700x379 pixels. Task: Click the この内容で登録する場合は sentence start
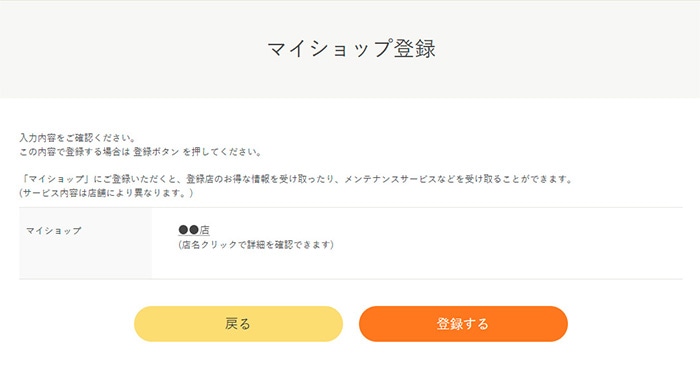tap(75, 152)
